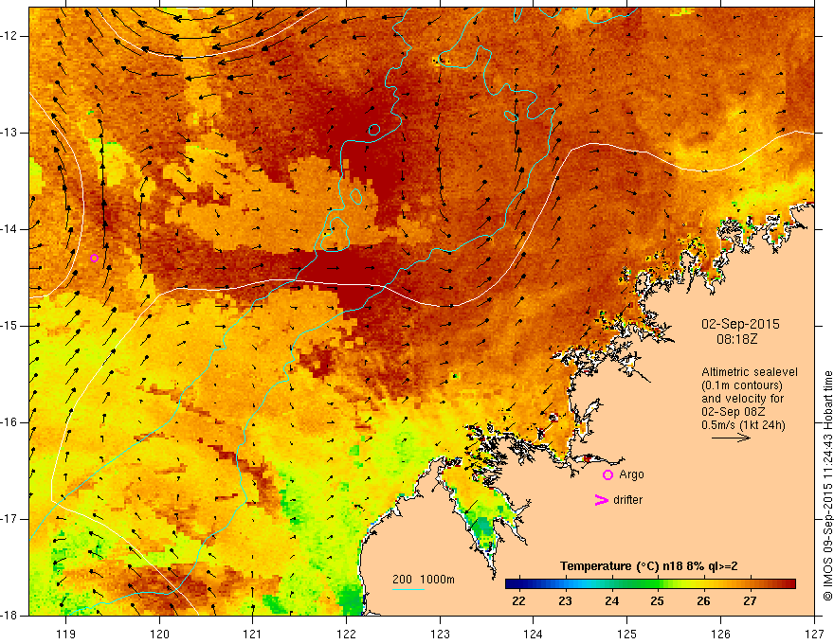This screenshot has height=644, width=834.
Task: Click the dark red end of the color bar
Action: coord(790,584)
